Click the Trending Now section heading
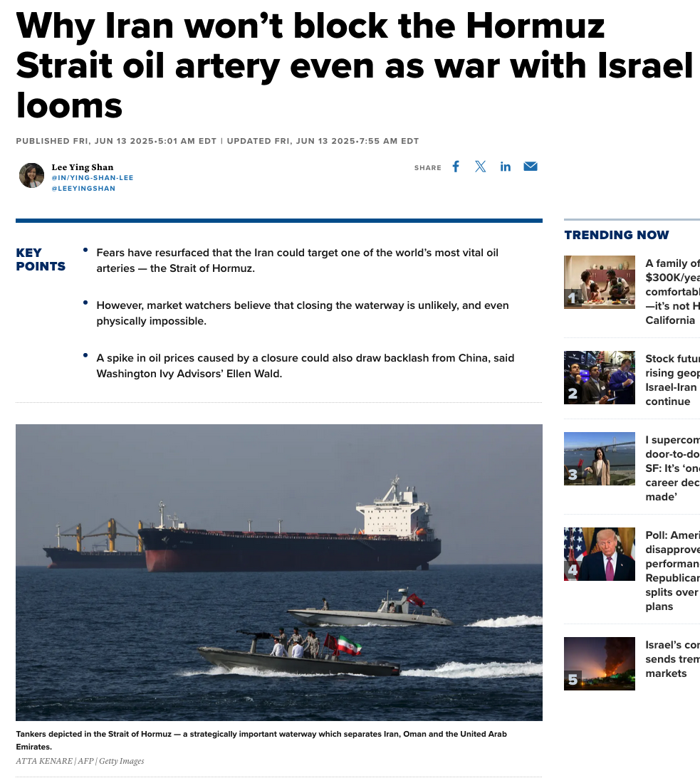 617,235
